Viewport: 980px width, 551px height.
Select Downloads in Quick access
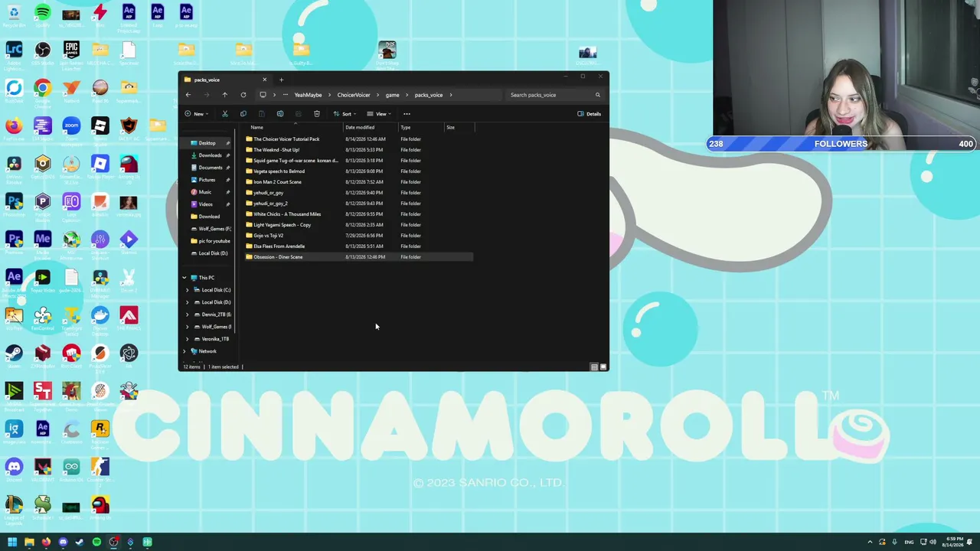210,155
